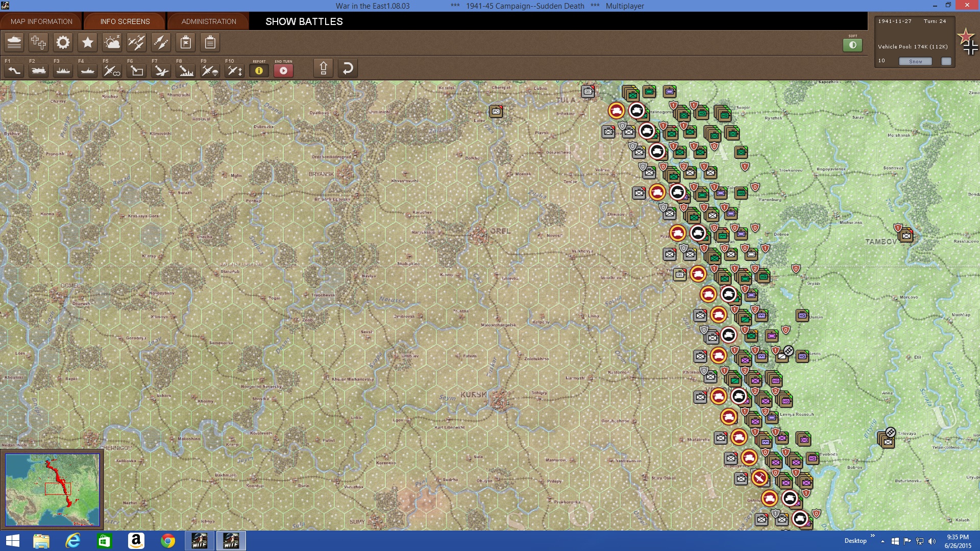980x551 pixels.
Task: Select F6 bomb unit mode icon
Action: pos(137,70)
